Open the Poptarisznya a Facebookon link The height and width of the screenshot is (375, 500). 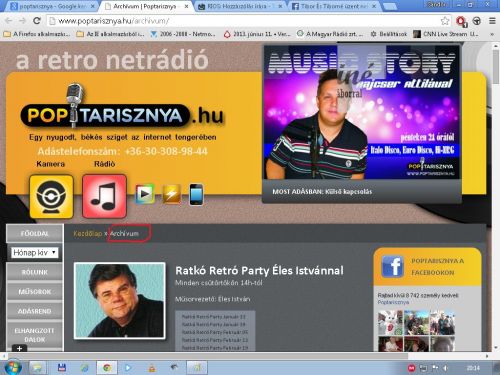coord(438,267)
